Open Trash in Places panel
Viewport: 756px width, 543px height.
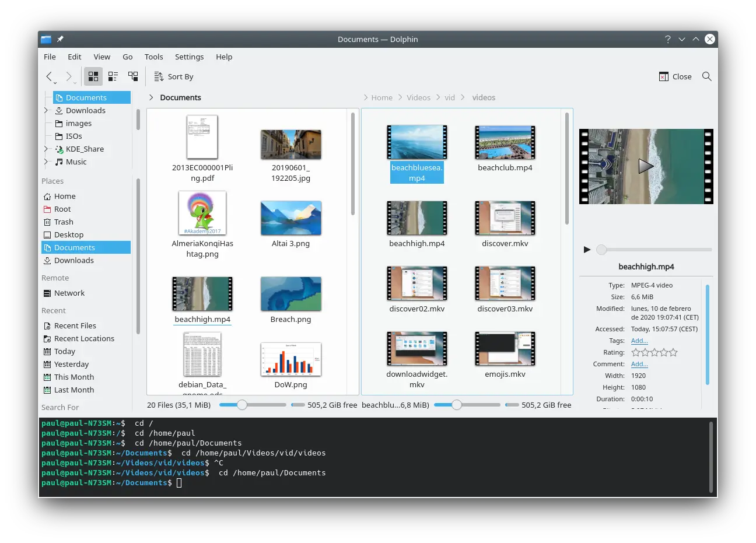[64, 222]
